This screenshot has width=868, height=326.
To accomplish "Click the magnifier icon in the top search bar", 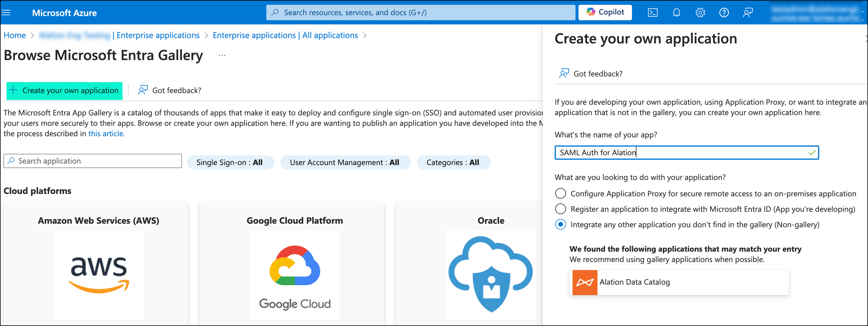I will (x=275, y=12).
